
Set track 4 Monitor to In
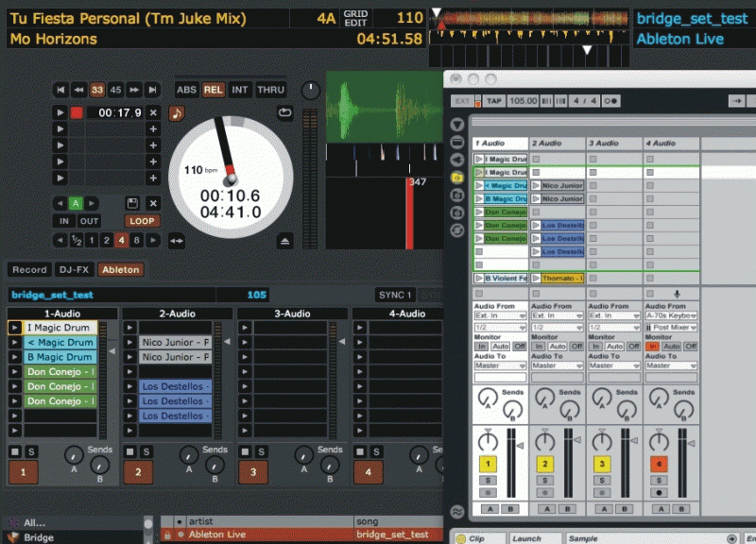pos(652,347)
